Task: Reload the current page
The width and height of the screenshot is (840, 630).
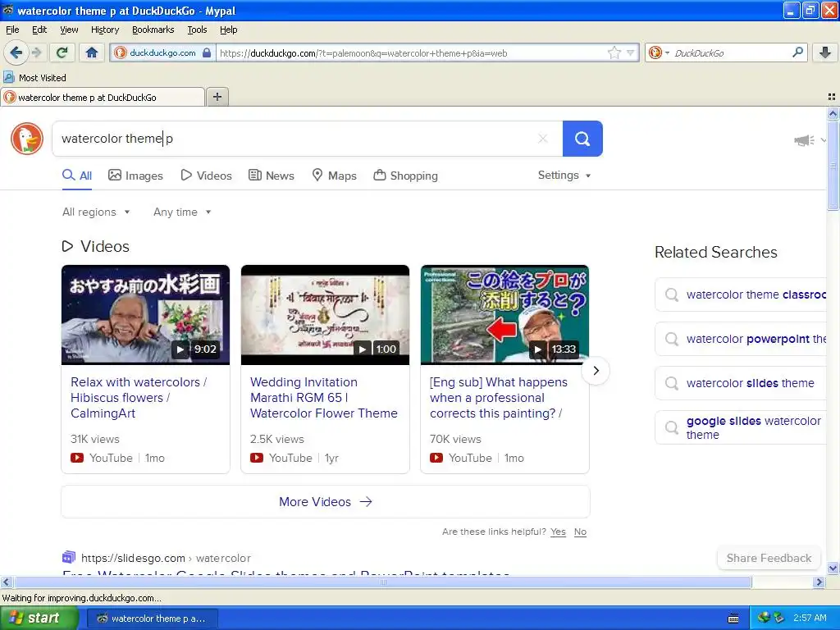Action: point(62,52)
